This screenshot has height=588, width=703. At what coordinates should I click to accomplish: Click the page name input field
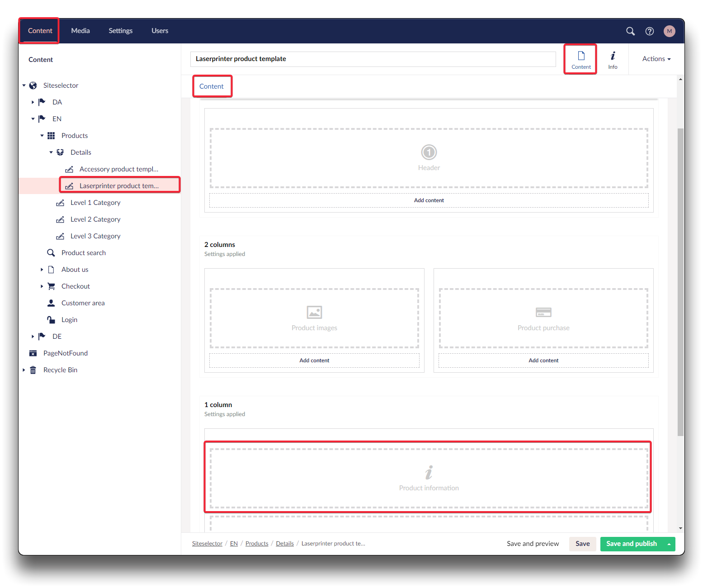pos(373,59)
